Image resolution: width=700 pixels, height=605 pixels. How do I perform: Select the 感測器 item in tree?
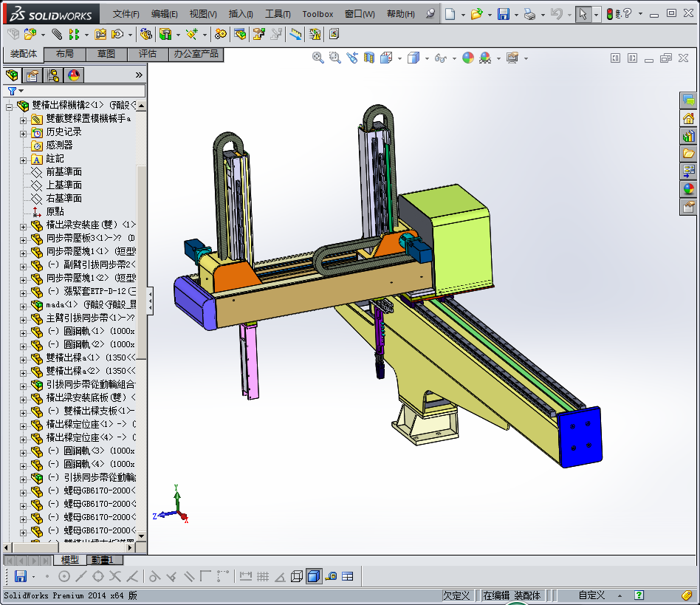pos(59,145)
